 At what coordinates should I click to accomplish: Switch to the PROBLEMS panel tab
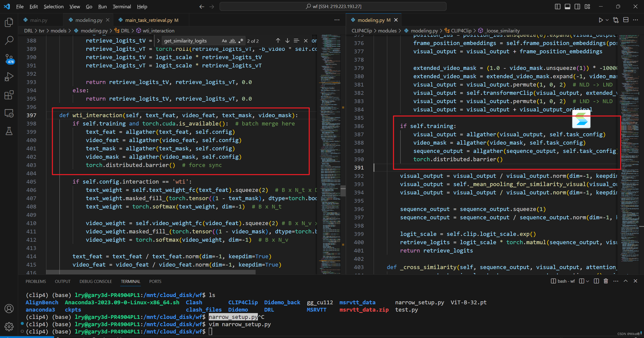(x=36, y=281)
